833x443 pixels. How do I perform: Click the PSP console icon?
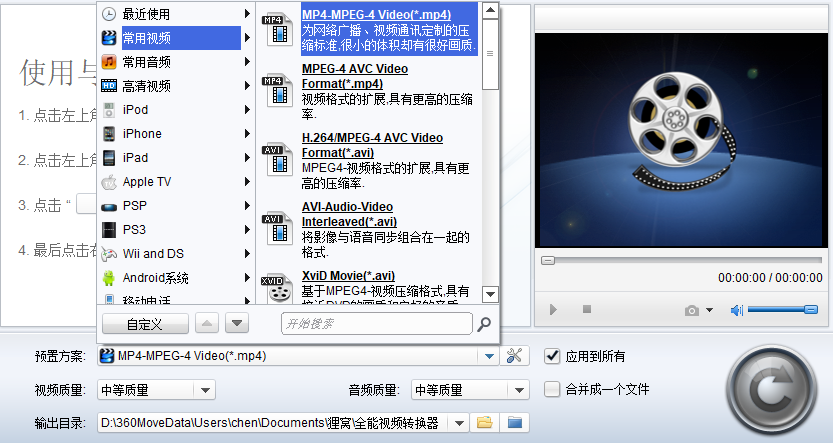(109, 207)
